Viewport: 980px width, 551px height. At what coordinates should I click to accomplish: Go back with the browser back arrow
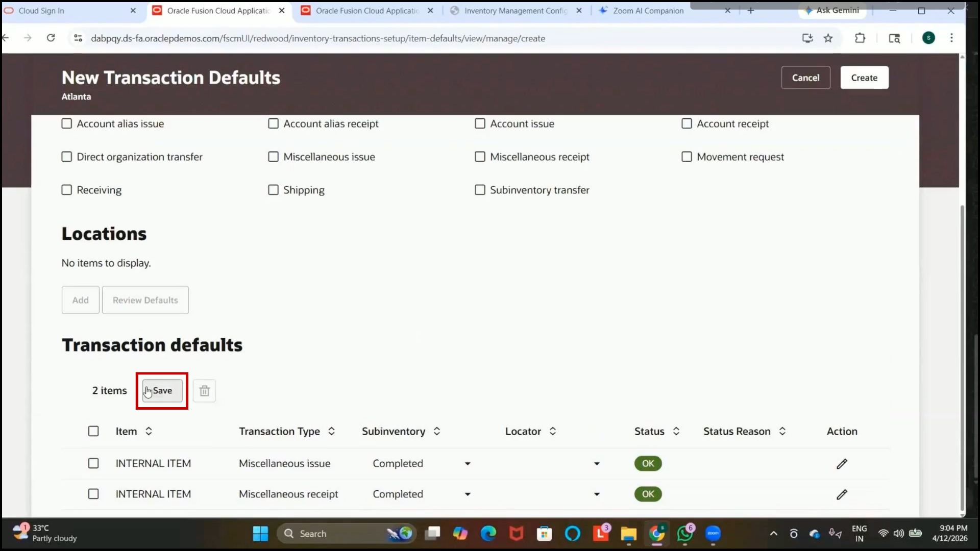click(x=6, y=38)
